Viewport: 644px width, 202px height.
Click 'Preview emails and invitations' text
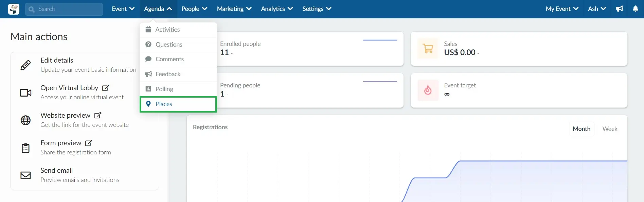(x=80, y=180)
